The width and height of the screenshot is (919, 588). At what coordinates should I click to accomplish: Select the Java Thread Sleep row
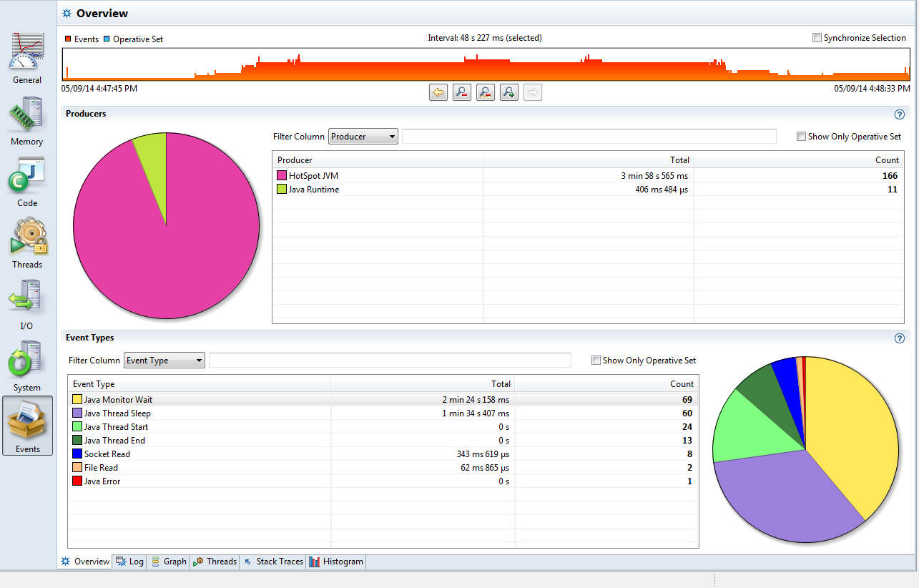[x=383, y=413]
